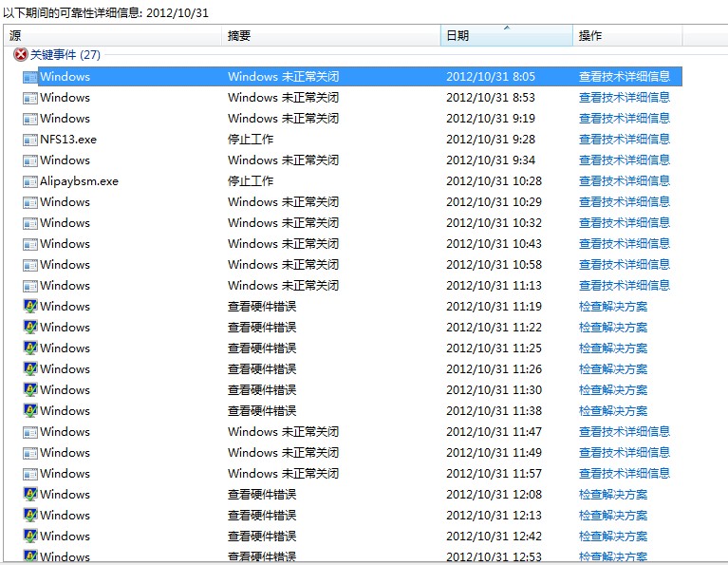Click the icon for the 10:29 Windows event
728x565 pixels.
[30, 202]
